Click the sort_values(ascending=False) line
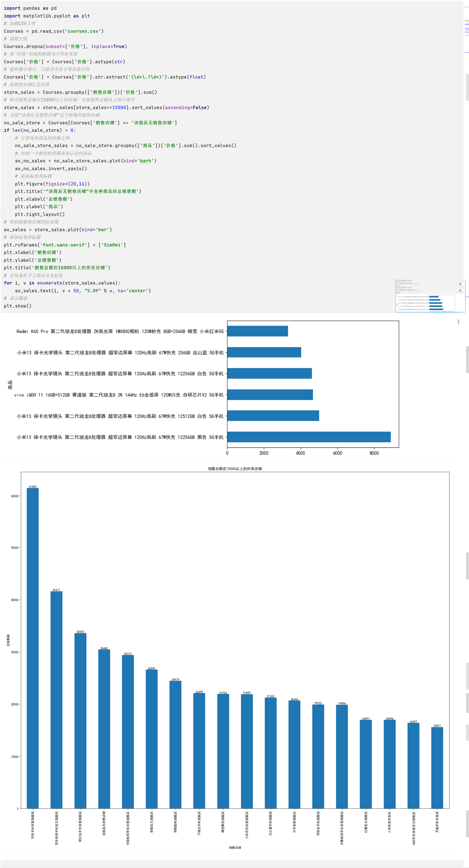 [106, 107]
